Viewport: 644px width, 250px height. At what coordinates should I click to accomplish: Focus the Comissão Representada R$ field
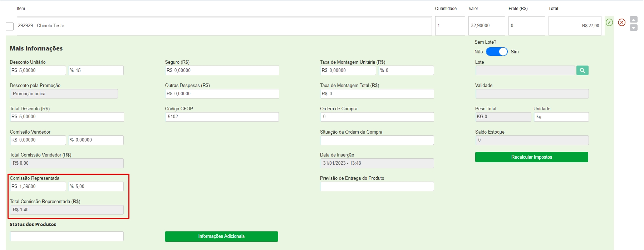38,187
